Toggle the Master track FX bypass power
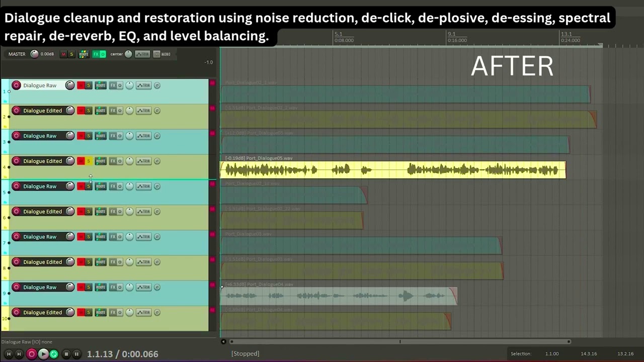This screenshot has width=644, height=362. pos(103,54)
